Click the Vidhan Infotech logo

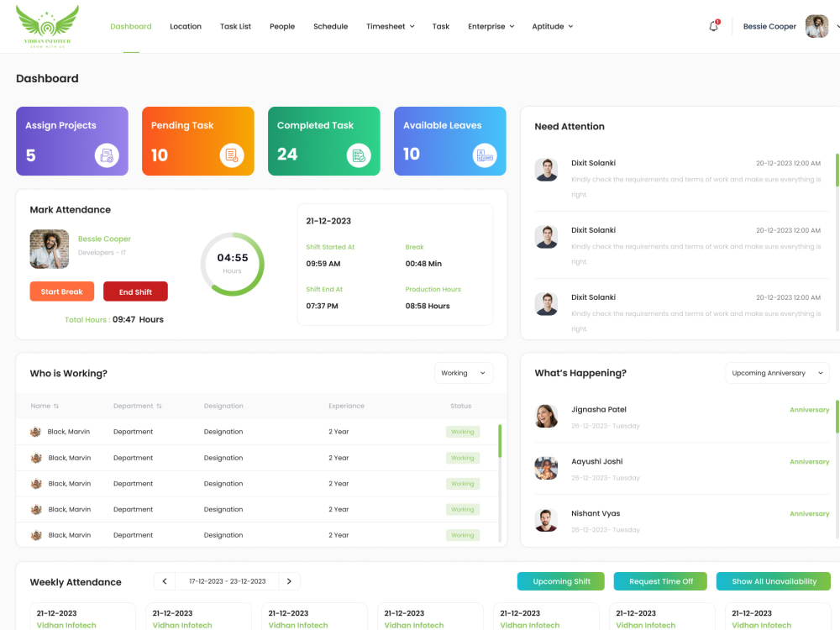(47, 26)
